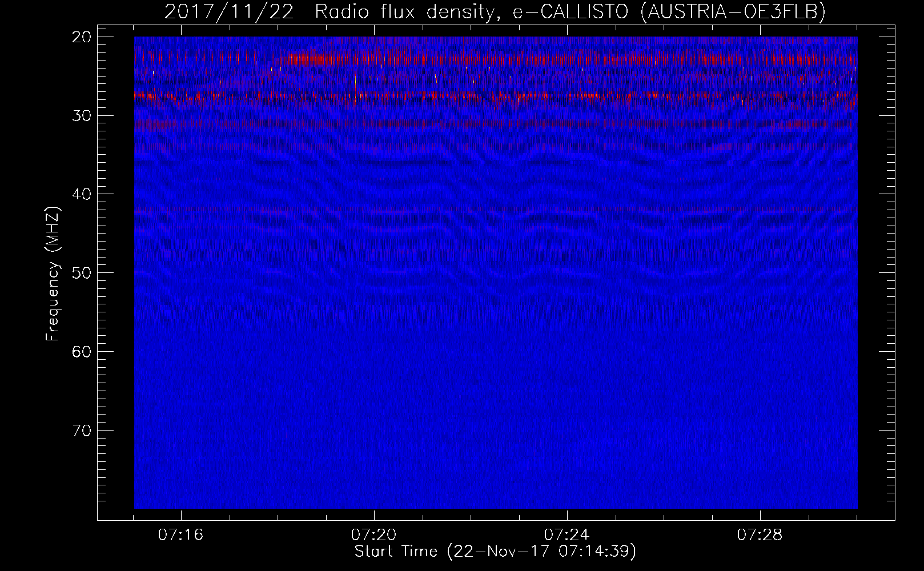Click the 20 frequency tick label

(x=82, y=37)
